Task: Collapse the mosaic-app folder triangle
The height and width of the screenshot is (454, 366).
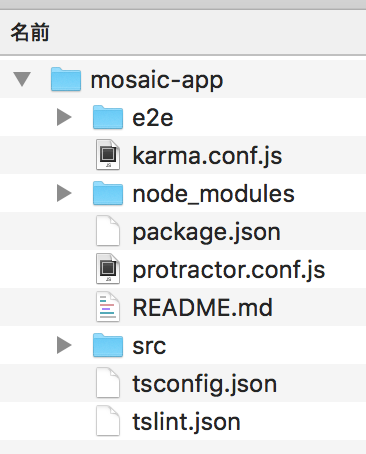Action: (x=22, y=79)
